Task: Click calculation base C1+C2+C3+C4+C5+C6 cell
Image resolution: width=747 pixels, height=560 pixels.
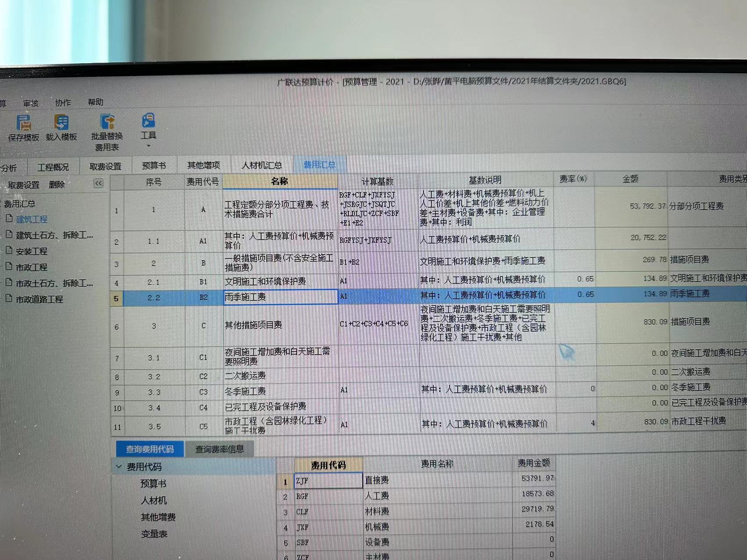Action: (378, 324)
